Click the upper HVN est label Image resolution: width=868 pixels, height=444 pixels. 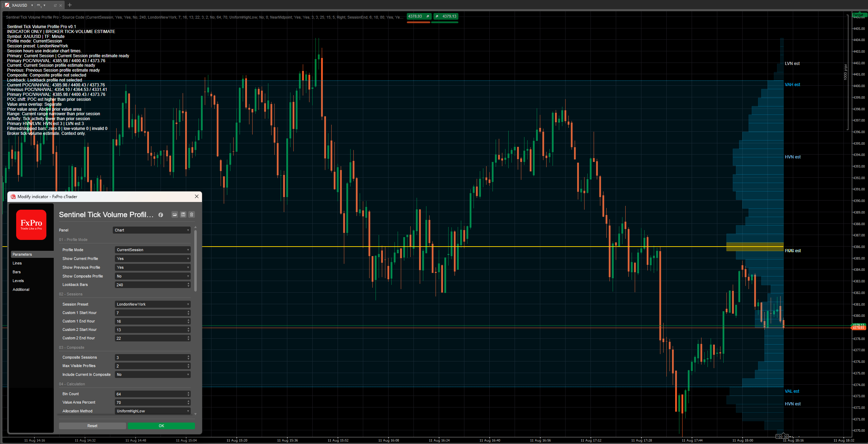[x=792, y=157]
